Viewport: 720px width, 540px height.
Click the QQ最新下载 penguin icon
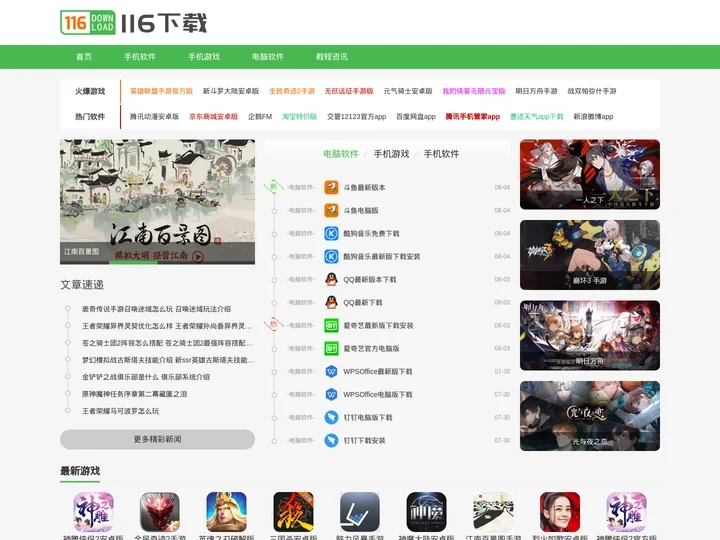331,302
